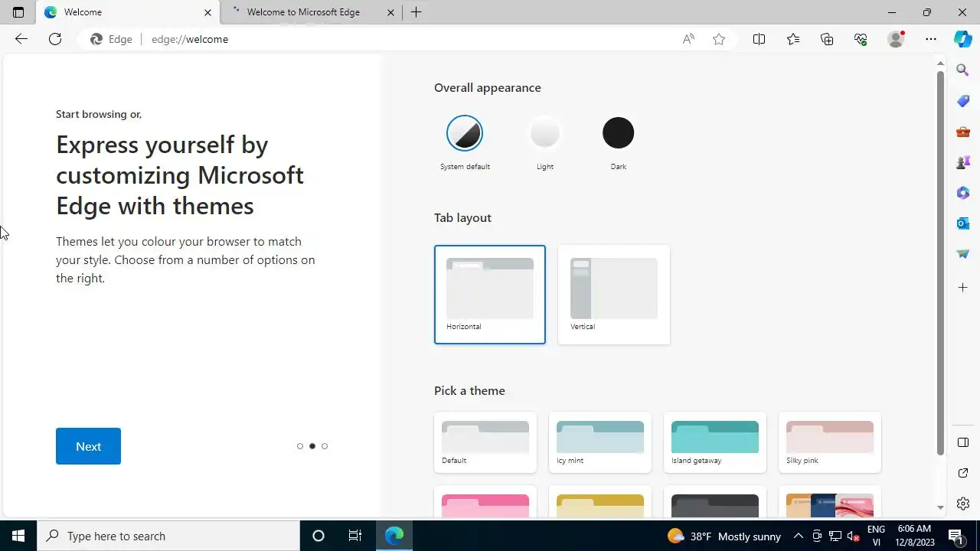Click the Next button

tap(88, 446)
